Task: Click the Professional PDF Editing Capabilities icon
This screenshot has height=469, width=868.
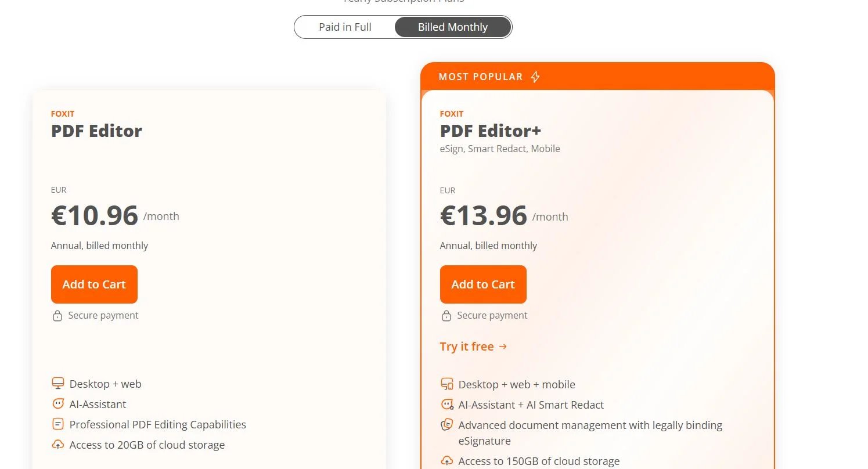Action: coord(58,424)
